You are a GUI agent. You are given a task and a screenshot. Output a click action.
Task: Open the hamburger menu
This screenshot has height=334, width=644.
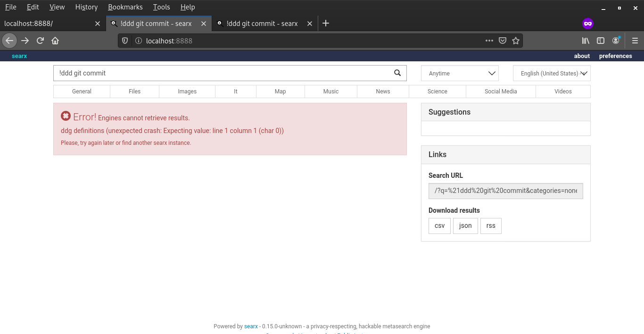pos(635,41)
